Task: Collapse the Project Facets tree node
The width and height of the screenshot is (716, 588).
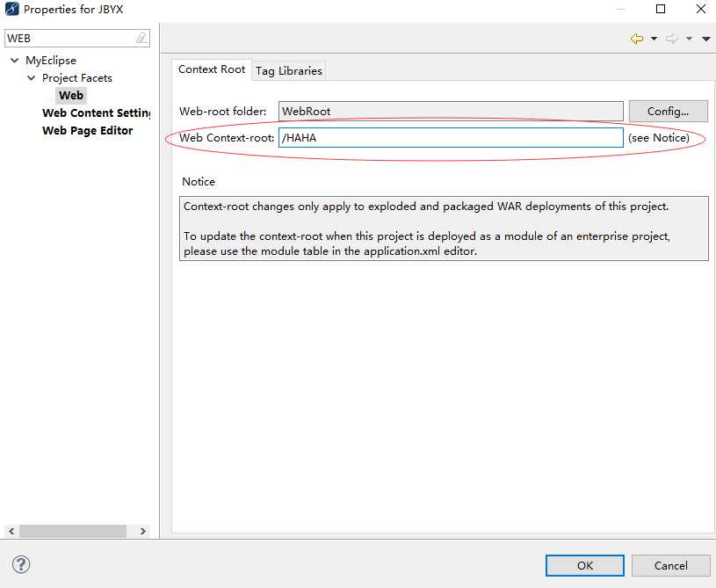Action: [x=31, y=78]
